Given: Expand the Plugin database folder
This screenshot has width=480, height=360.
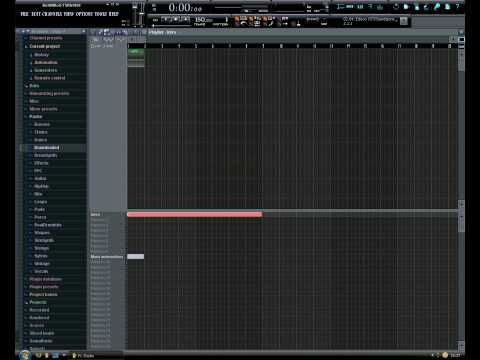Looking at the screenshot, I should click(x=45, y=279).
